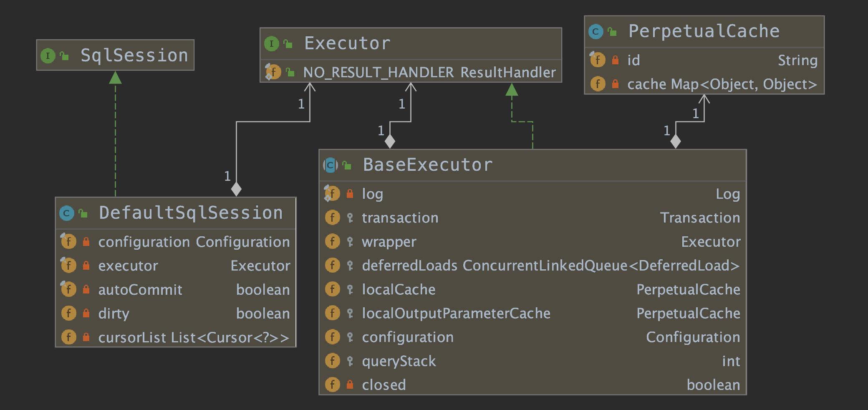
Task: Select the BaseExecutor class title
Action: (428, 165)
